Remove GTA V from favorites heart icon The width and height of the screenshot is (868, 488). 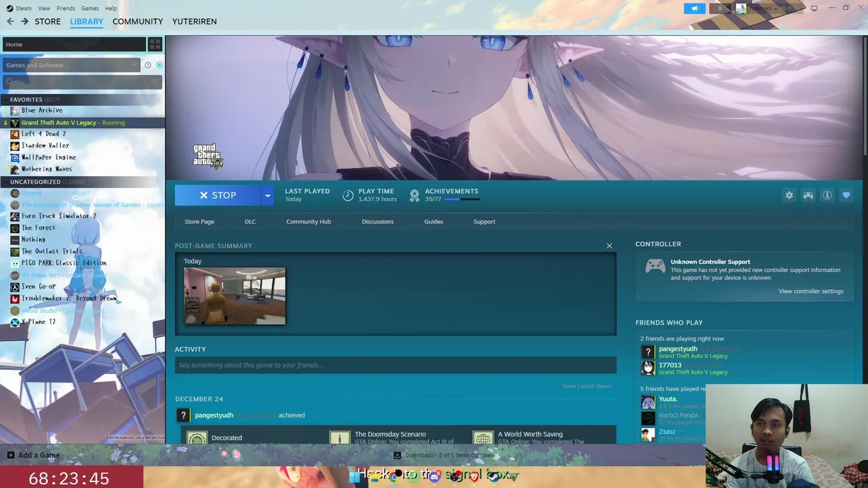pyautogui.click(x=846, y=195)
